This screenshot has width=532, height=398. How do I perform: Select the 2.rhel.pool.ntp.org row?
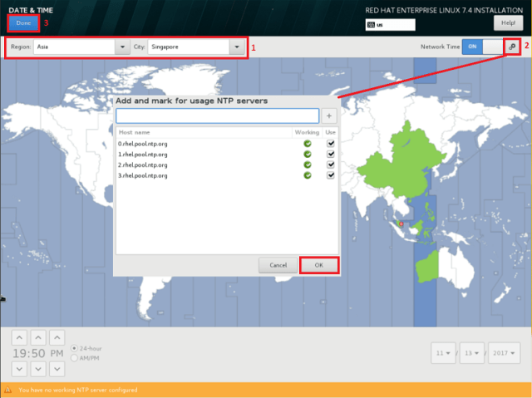click(x=227, y=165)
